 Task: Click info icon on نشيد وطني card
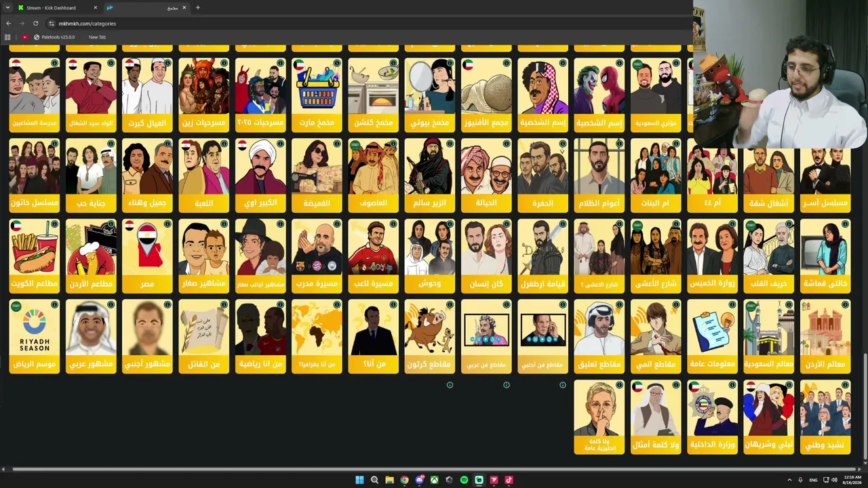point(845,385)
